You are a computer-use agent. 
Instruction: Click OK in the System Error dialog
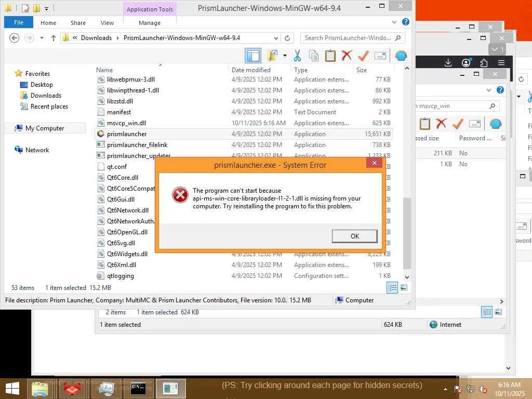[x=354, y=236]
